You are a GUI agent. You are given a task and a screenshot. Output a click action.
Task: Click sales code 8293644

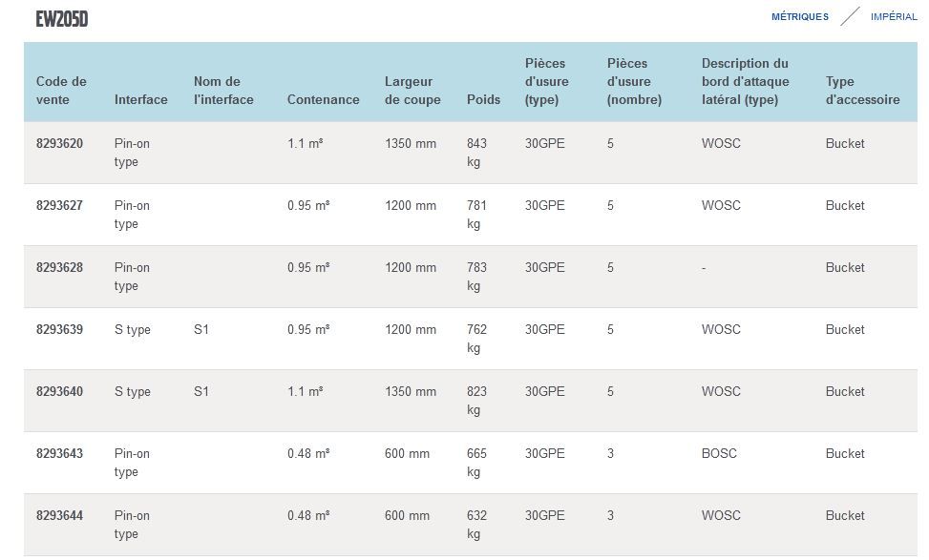[x=59, y=516]
